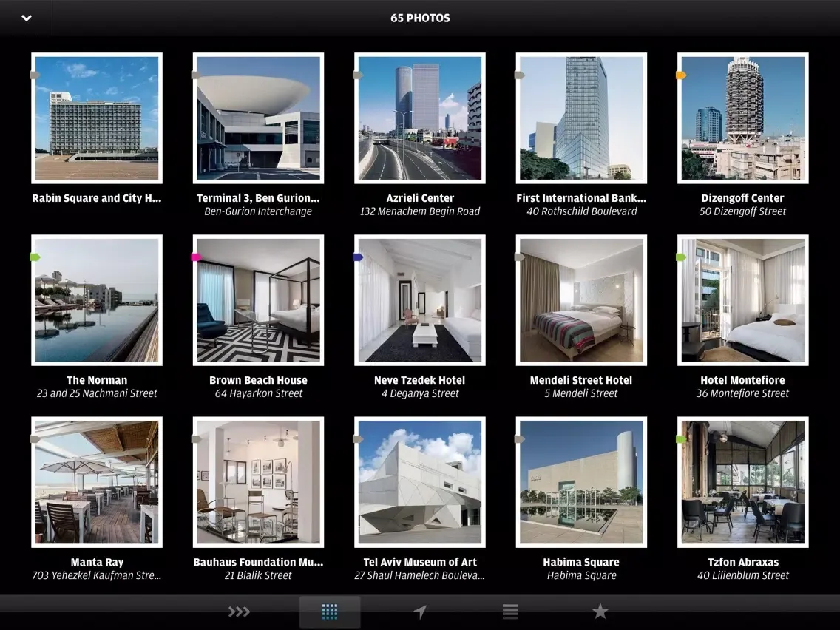Select the grid view tab
Image resolution: width=840 pixels, height=630 pixels.
coord(330,612)
